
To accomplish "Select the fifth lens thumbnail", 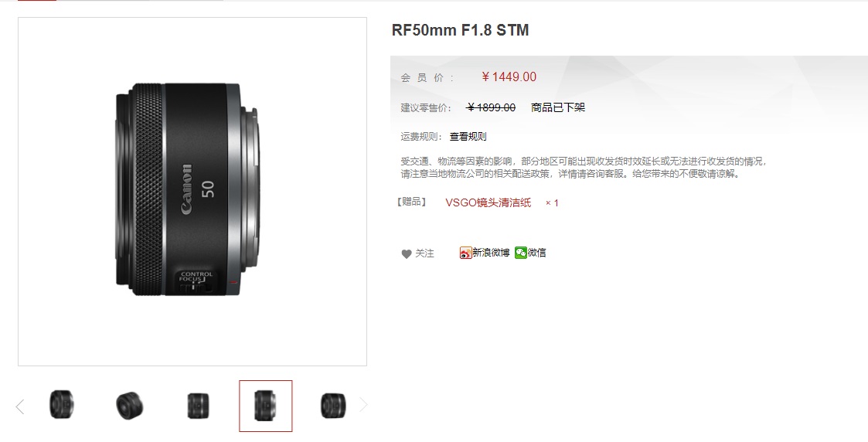I will pyautogui.click(x=333, y=406).
